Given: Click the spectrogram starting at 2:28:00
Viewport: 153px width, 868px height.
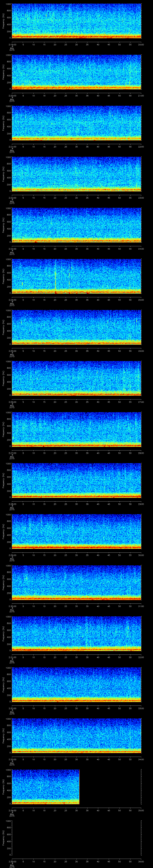Looking at the screenshot, I should [77, 481].
